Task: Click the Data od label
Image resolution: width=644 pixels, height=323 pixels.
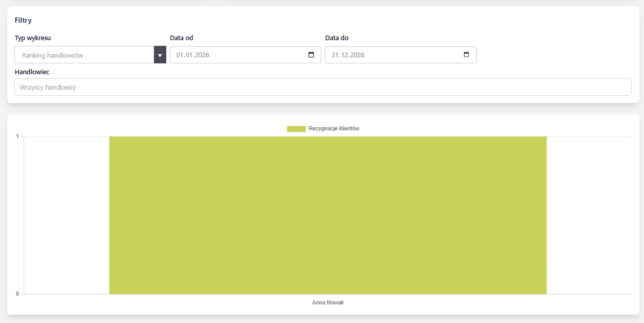Action: pyautogui.click(x=181, y=38)
